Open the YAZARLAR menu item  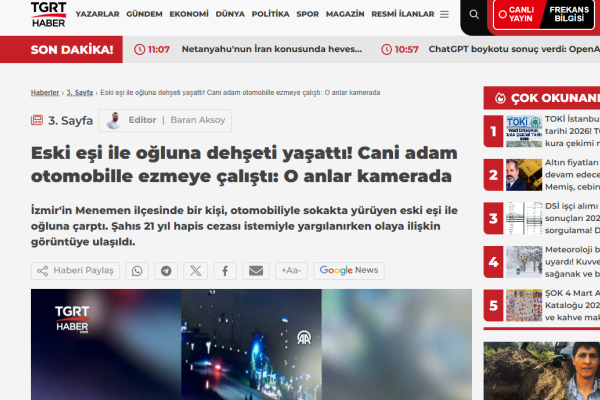point(98,14)
